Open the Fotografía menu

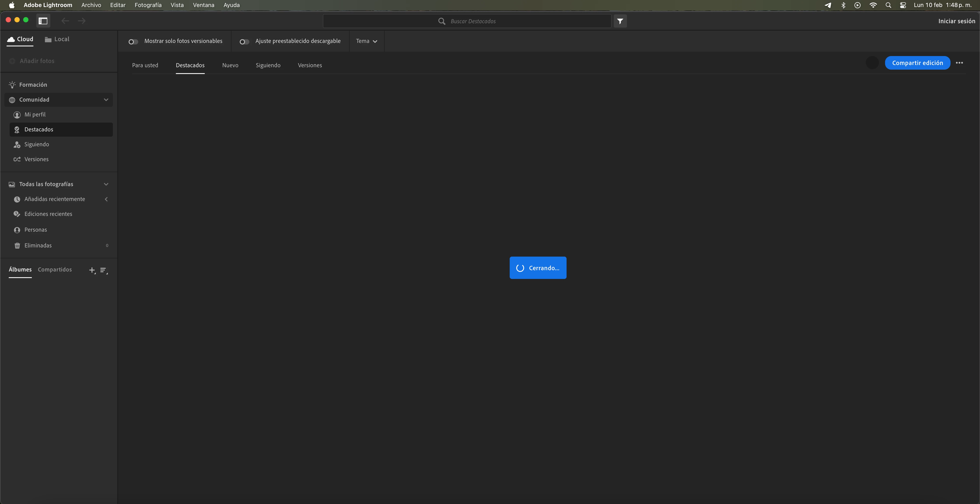coord(148,5)
